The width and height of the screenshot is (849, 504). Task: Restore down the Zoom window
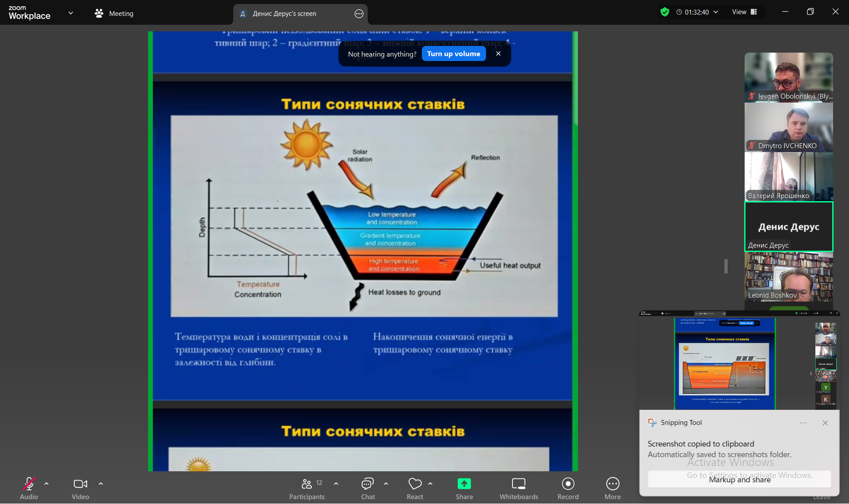tap(810, 12)
